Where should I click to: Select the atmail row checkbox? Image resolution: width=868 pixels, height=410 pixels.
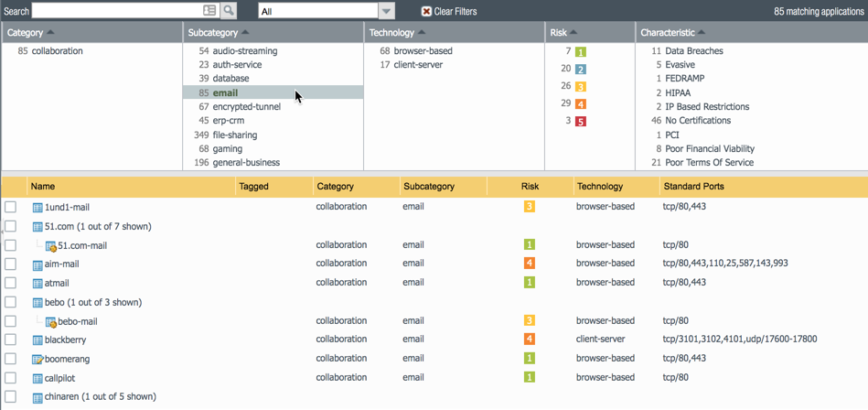click(x=11, y=284)
